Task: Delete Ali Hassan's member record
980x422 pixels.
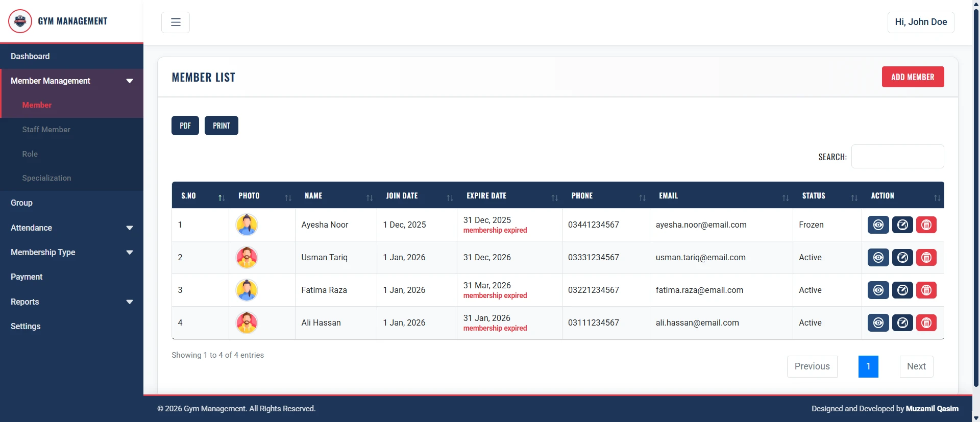Action: coord(926,322)
